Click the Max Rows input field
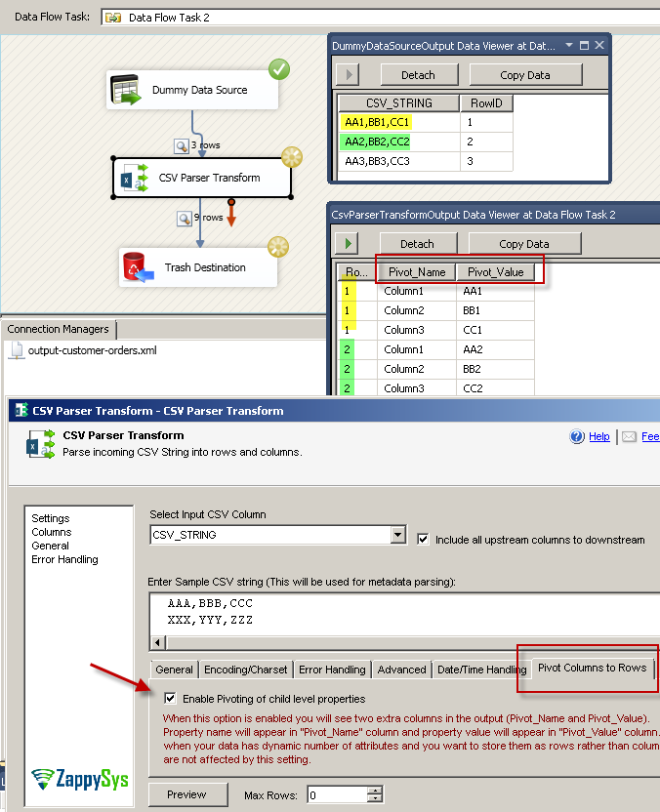Viewport: 660px width, 812px height. tap(338, 794)
